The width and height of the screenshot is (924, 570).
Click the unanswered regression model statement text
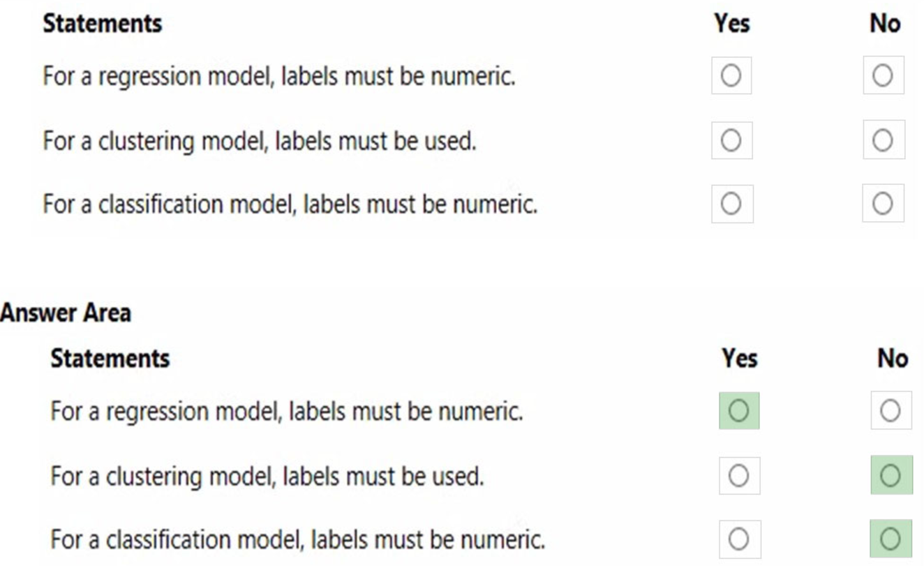[278, 76]
